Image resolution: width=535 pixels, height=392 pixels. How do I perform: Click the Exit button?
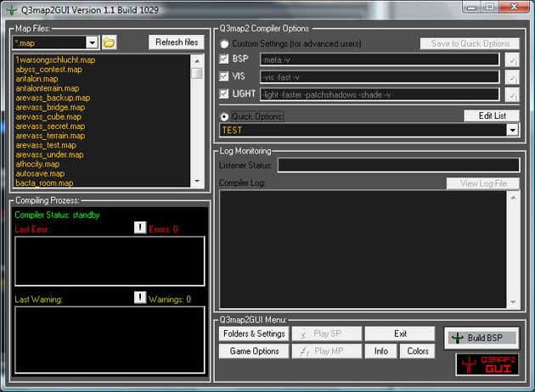coord(400,333)
